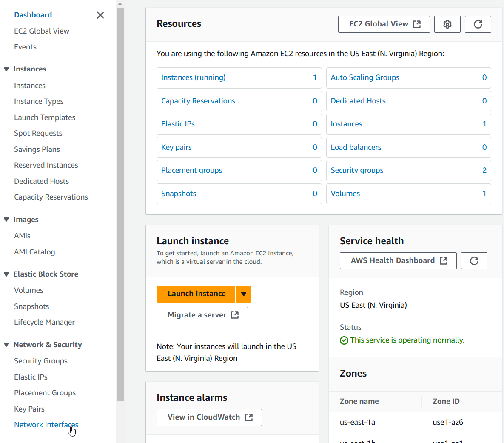Open Dedicated Hosts in sidebar

pos(41,181)
